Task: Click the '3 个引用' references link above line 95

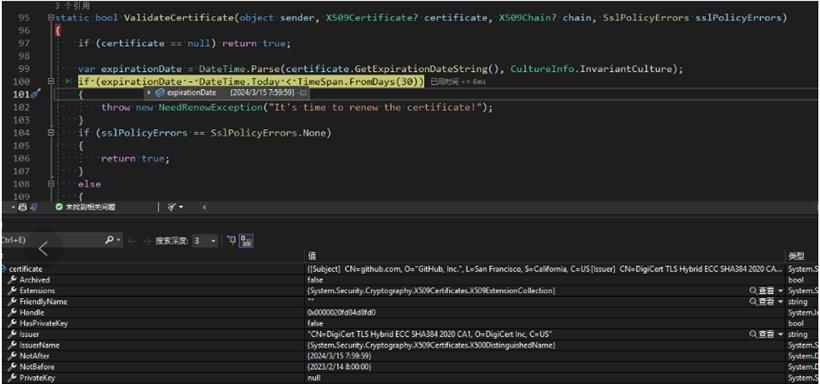Action: [x=72, y=6]
